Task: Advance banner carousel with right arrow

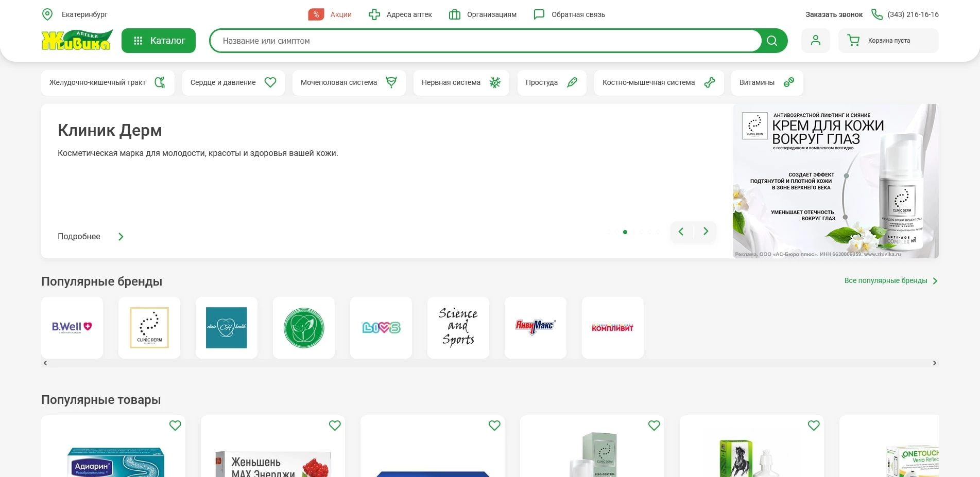Action: click(706, 232)
